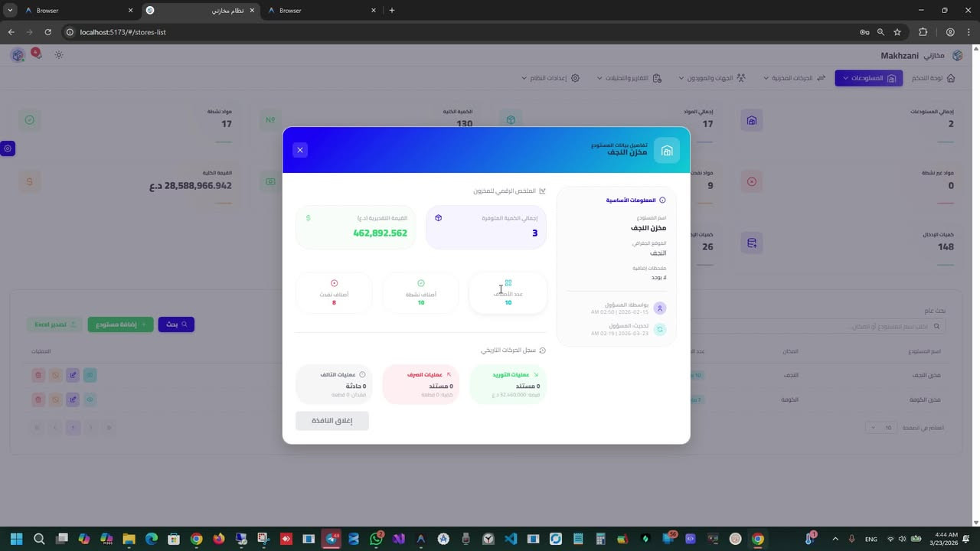Viewport: 980px width, 551px height.
Task: Click the floating toggle on the left screen edge
Action: tap(8, 148)
